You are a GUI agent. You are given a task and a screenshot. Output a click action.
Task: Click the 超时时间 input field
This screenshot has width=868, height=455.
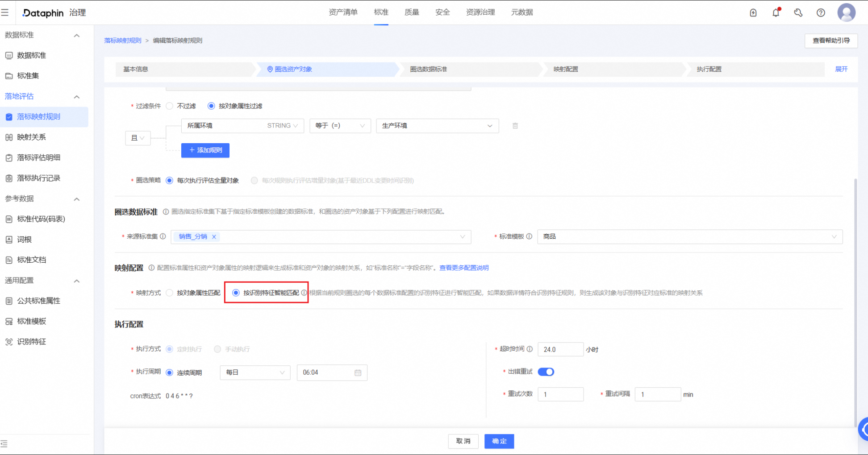[560, 349]
